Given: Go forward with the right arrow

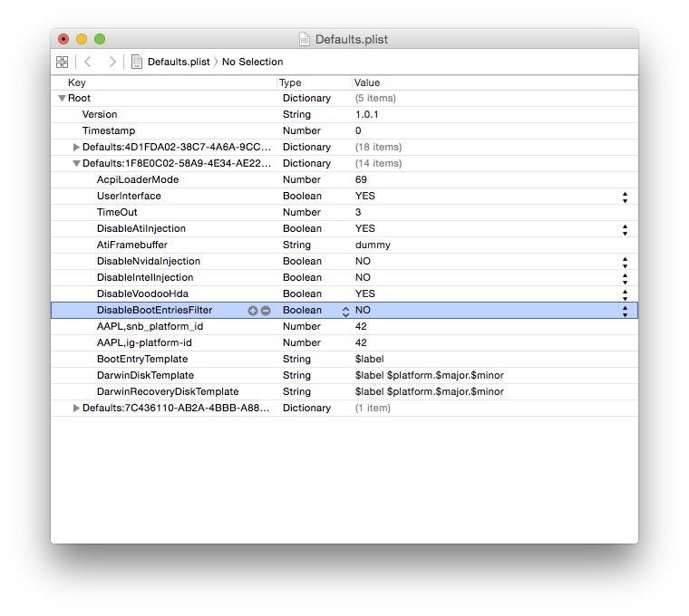Looking at the screenshot, I should pos(112,62).
